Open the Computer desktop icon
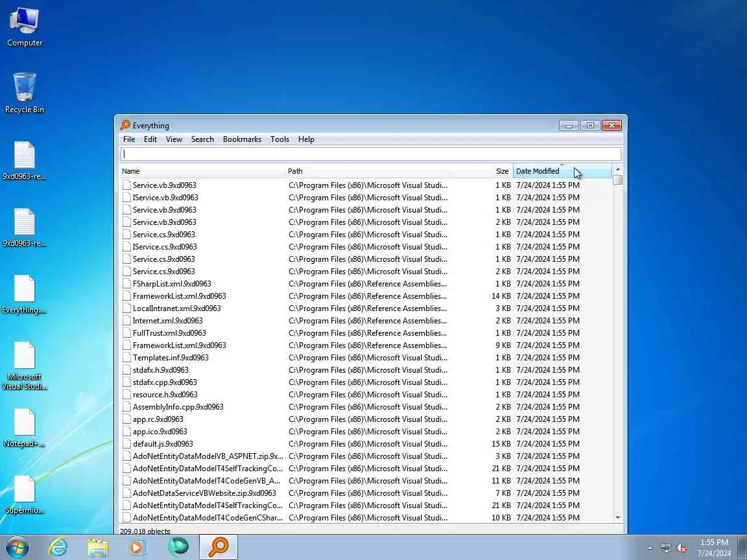Screen dimensions: 747x560 (25, 27)
